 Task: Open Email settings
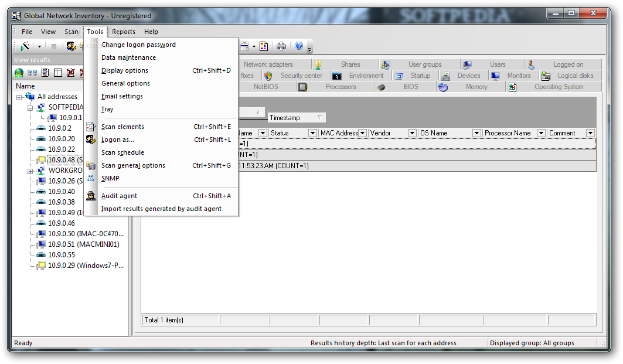(161, 96)
